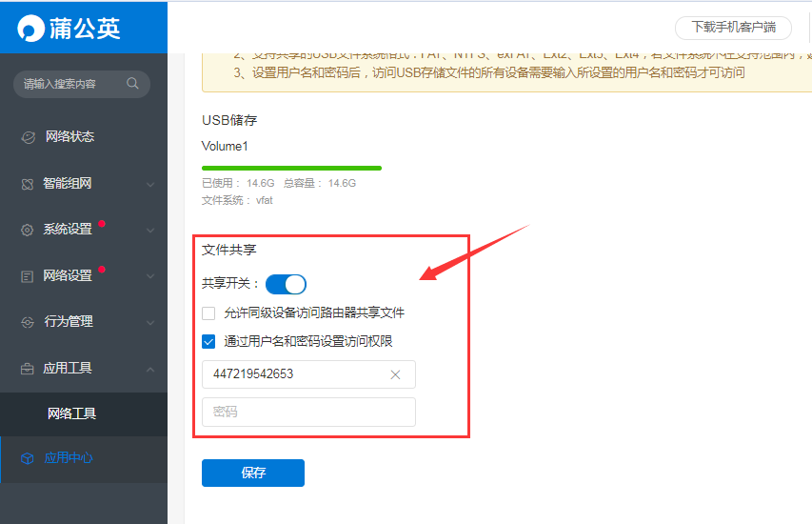812x524 pixels.
Task: Open the 行为管理 menu item
Action: pyautogui.click(x=84, y=322)
